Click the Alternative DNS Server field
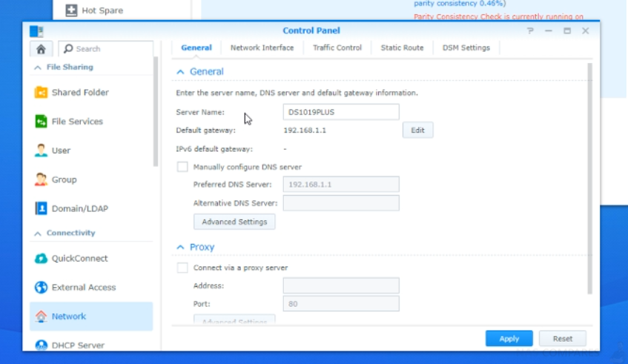Screen dimensions: 628x364 coord(341,203)
